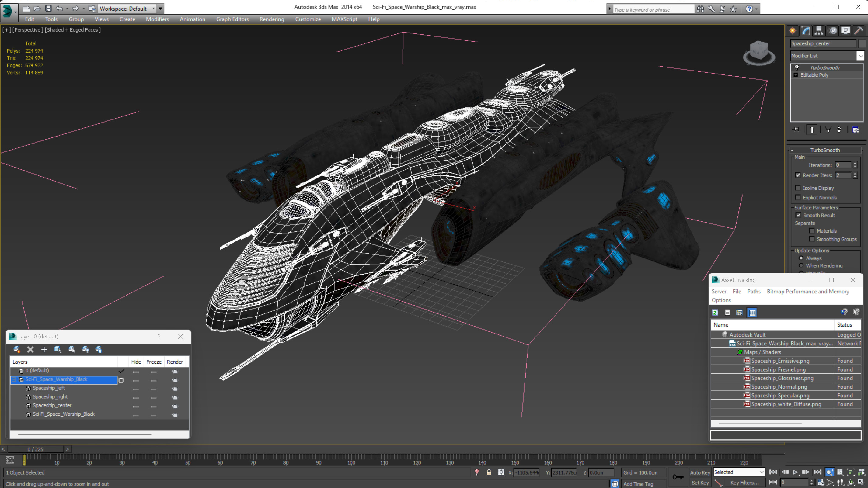The width and height of the screenshot is (868, 488).
Task: Open the Workspace Default dropdown
Action: [x=154, y=9]
